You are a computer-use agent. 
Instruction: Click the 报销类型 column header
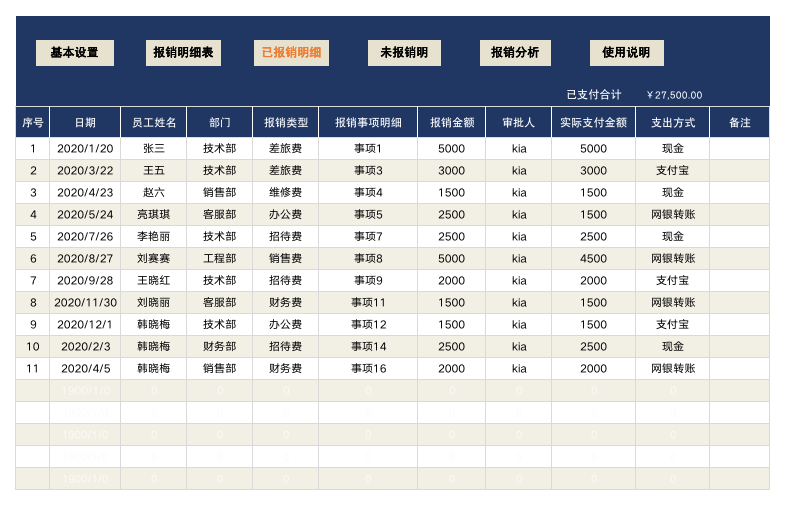click(286, 122)
